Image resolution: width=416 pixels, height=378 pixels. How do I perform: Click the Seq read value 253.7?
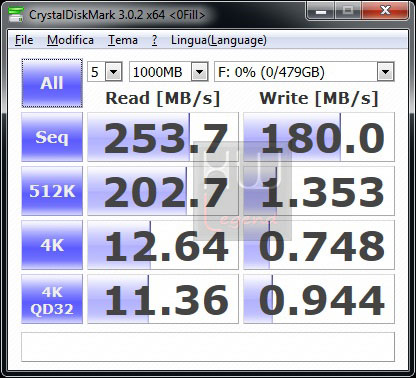click(163, 137)
